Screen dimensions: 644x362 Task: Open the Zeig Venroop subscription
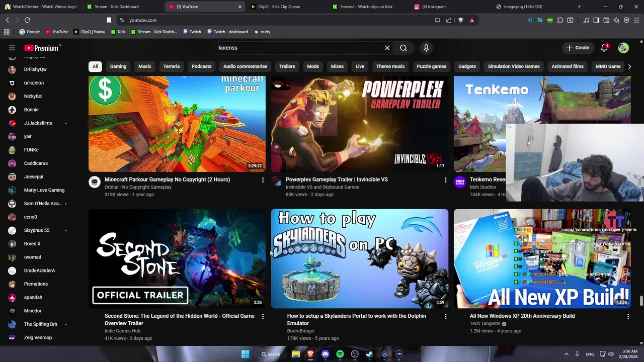[38, 337]
